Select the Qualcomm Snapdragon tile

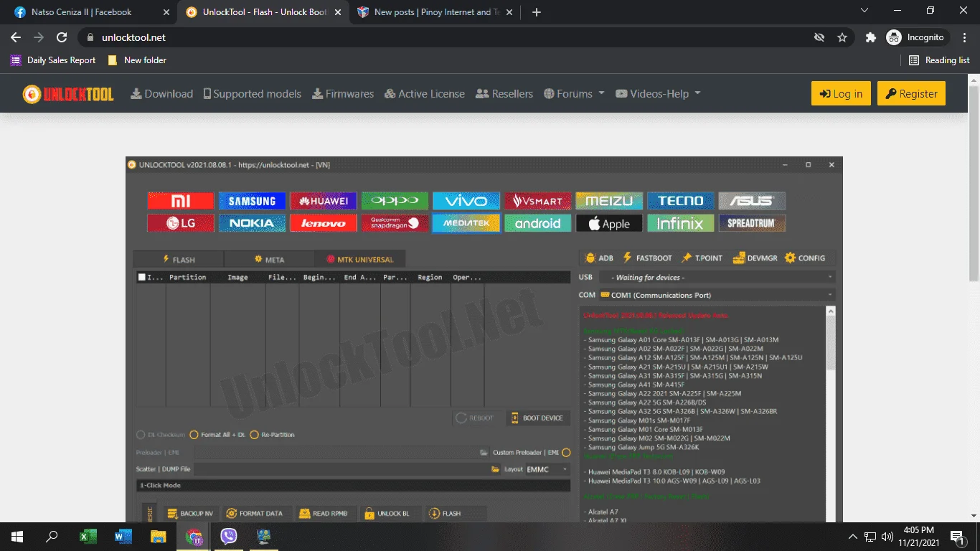395,223
